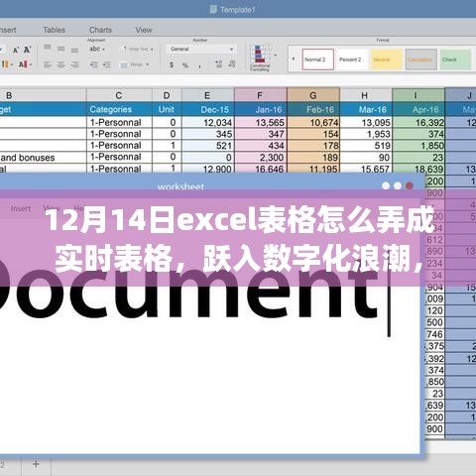Select the Normal 2 cell style
This screenshot has width=476, height=476.
pyautogui.click(x=317, y=59)
